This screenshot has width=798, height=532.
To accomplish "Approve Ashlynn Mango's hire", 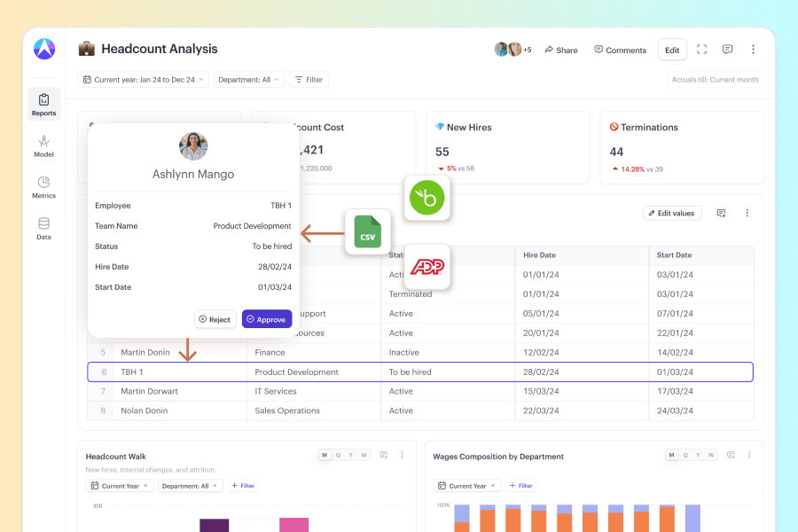I will coord(266,319).
